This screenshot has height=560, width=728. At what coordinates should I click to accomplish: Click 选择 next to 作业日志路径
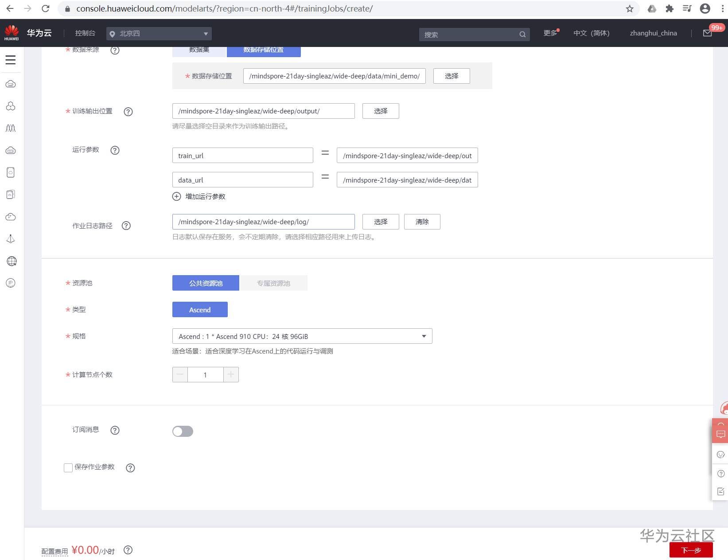point(381,222)
